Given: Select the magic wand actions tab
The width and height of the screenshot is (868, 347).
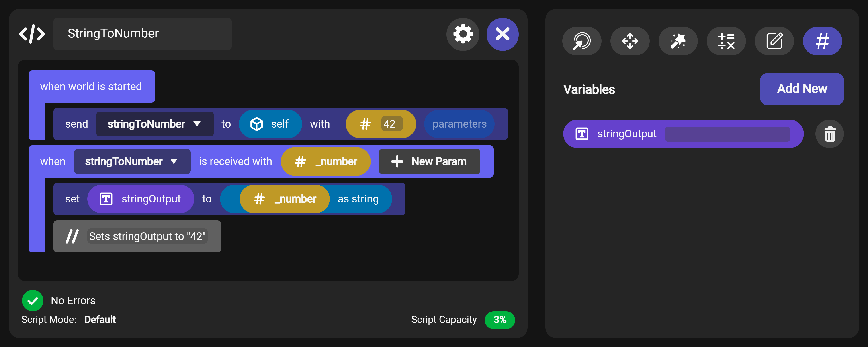Looking at the screenshot, I should coord(678,41).
